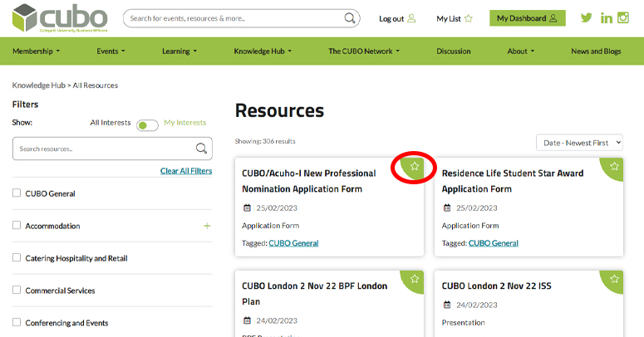The height and width of the screenshot is (337, 644).
Task: Open the Membership dropdown menu
Action: 36,51
